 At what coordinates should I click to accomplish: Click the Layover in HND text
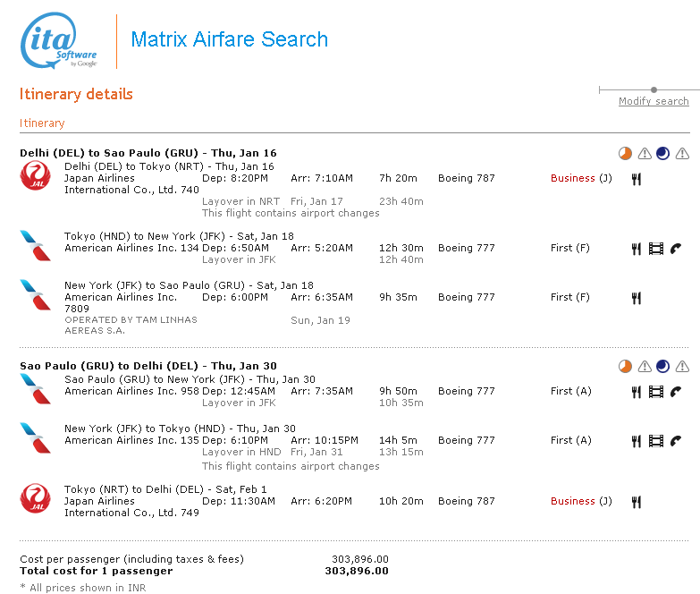click(241, 452)
